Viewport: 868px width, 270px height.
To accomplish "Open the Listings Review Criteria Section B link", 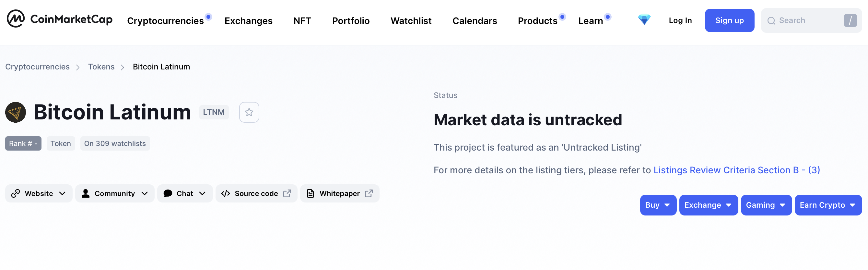I will coord(737,170).
